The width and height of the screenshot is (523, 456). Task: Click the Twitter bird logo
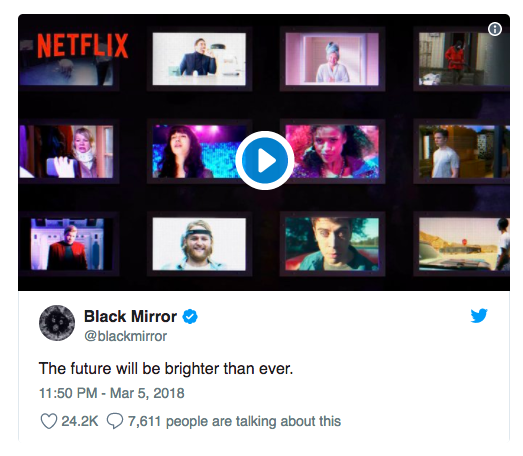pyautogui.click(x=479, y=316)
